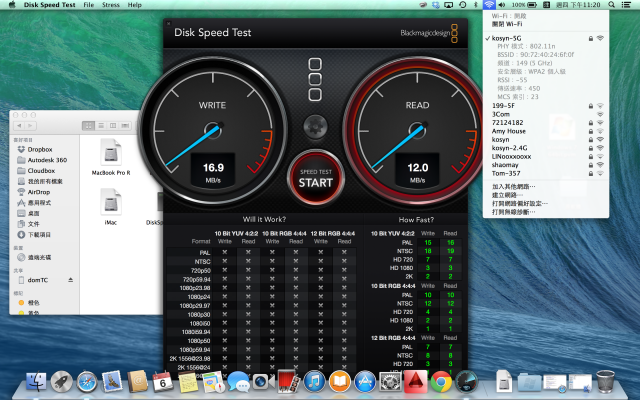This screenshot has height=400, width=640.
Task: Open Finder from the Dock
Action: click(36, 382)
